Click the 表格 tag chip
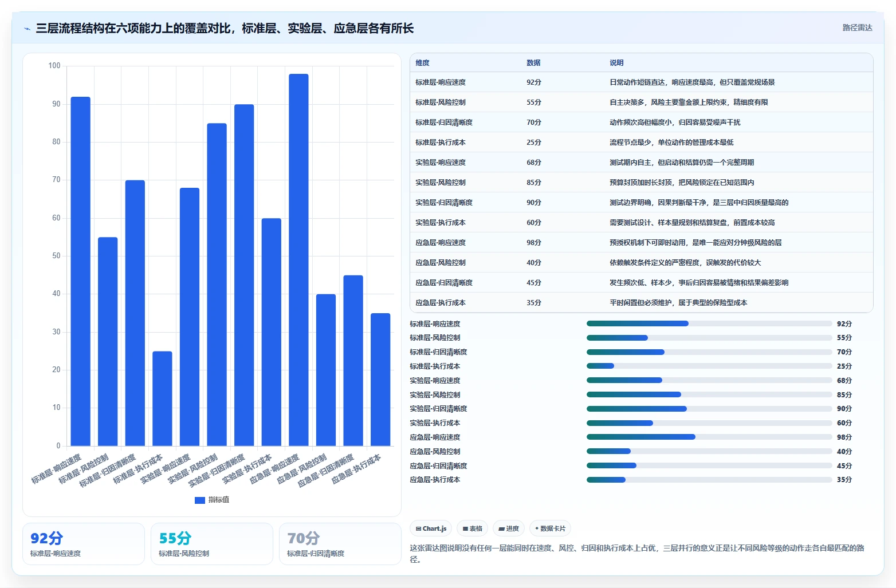Viewport: 896px width, 588px height. (x=473, y=528)
